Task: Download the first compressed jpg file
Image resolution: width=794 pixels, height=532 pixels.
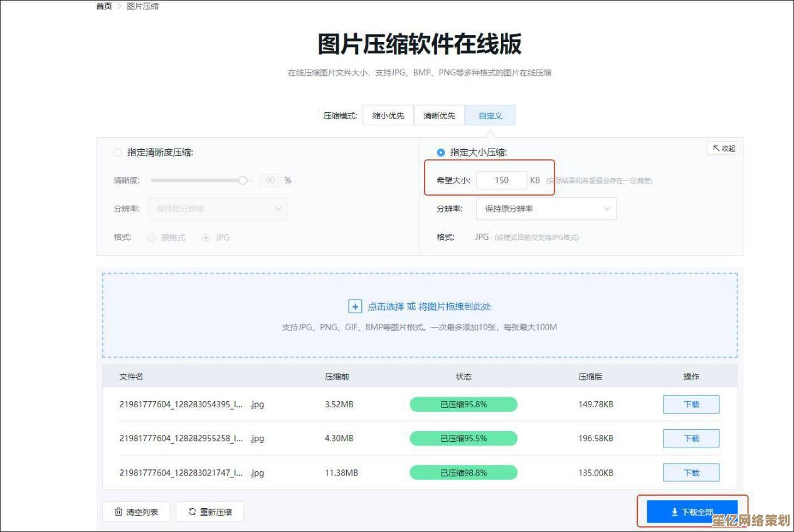Action: point(691,404)
